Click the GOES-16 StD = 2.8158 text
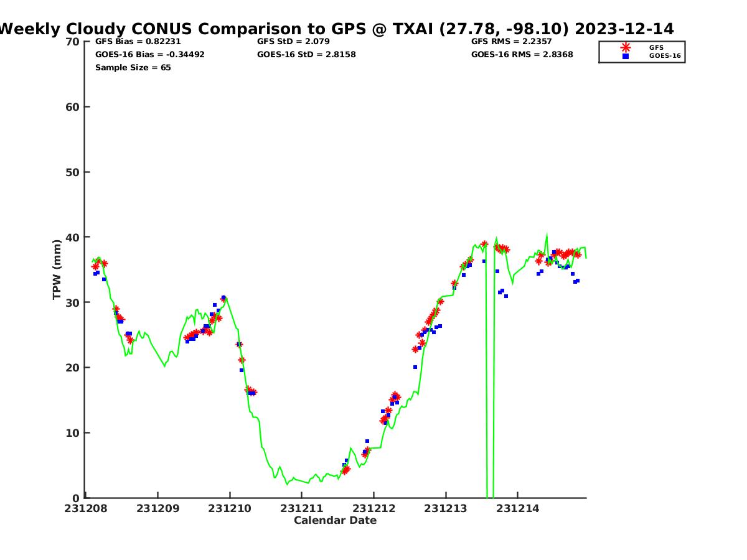 [x=306, y=55]
